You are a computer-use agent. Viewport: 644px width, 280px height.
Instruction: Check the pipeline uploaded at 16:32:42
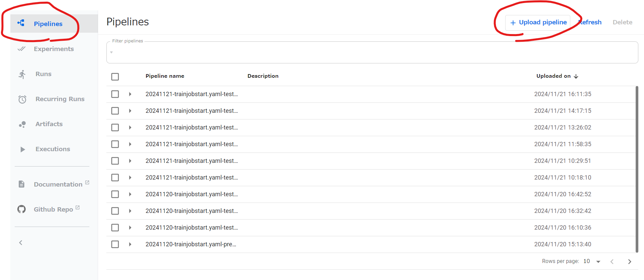115,211
